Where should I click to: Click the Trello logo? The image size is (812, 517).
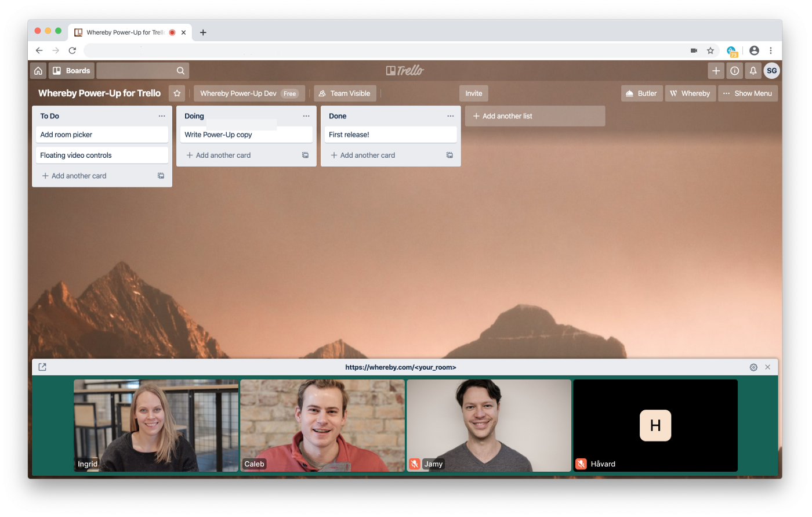tap(405, 71)
